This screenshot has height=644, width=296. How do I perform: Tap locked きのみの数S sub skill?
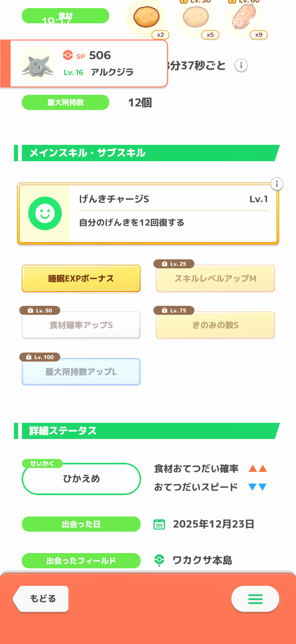click(215, 325)
